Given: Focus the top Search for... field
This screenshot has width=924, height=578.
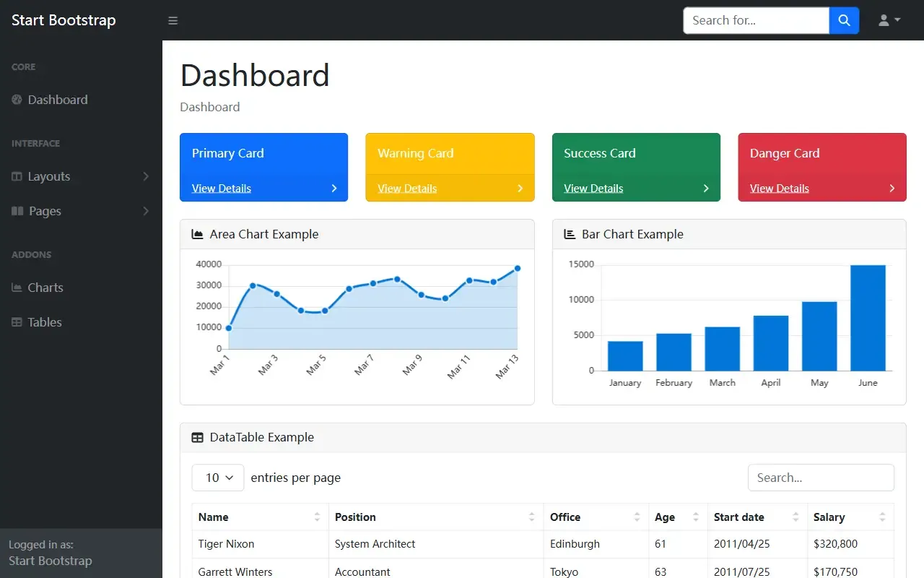Looking at the screenshot, I should pos(756,20).
